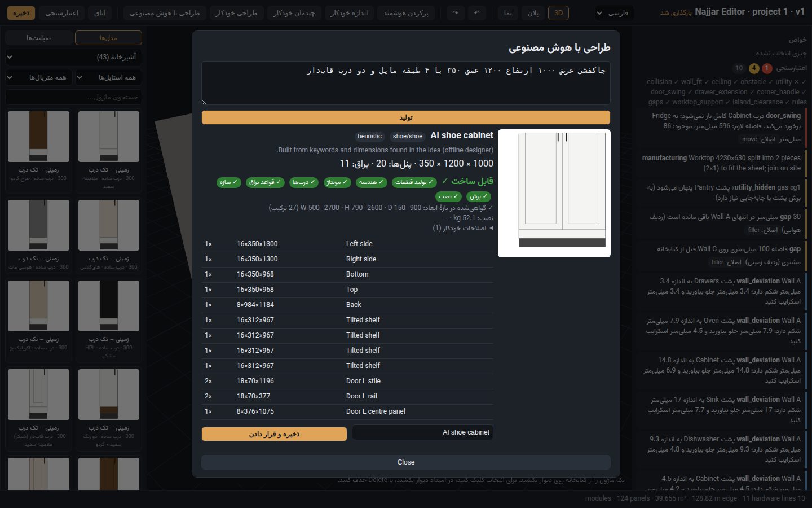Click the Door L rail row
This screenshot has height=508, width=812.
[x=347, y=396]
